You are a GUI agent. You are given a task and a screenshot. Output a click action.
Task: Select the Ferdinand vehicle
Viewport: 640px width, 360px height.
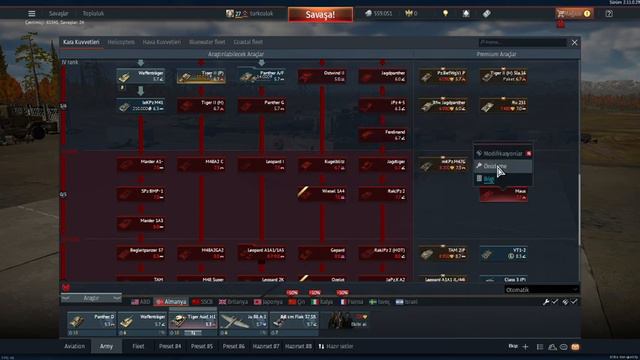(x=382, y=135)
